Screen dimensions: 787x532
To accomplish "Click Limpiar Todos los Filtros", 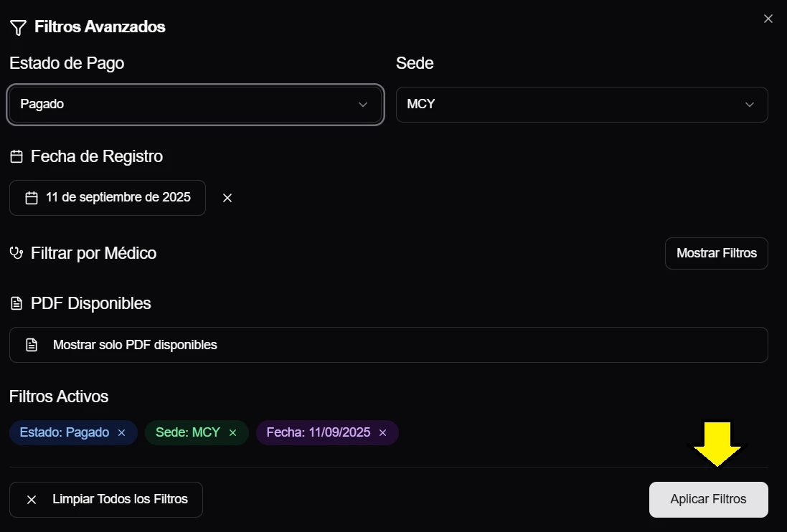I will [106, 500].
